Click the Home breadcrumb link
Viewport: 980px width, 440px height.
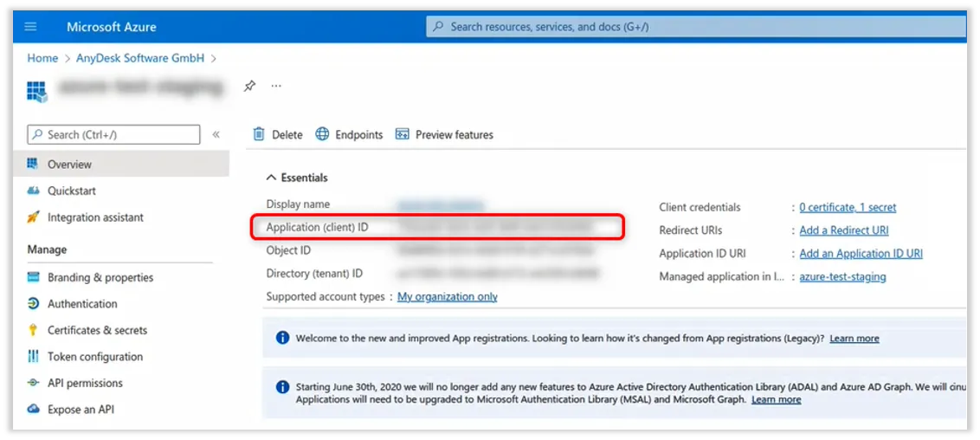(x=42, y=58)
